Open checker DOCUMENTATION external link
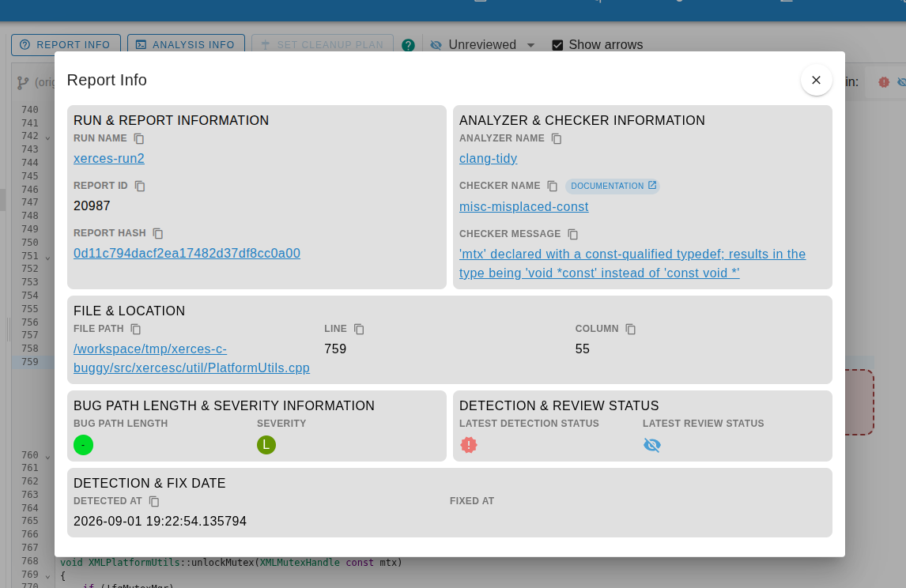 point(613,186)
